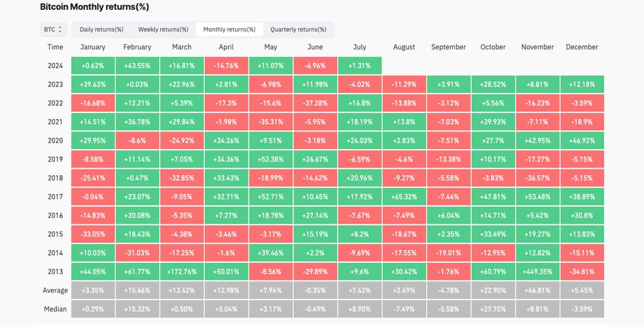Click the Bitcoin Monthly returns(%) heading
Viewport: 644px width, 327px height.
click(94, 7)
